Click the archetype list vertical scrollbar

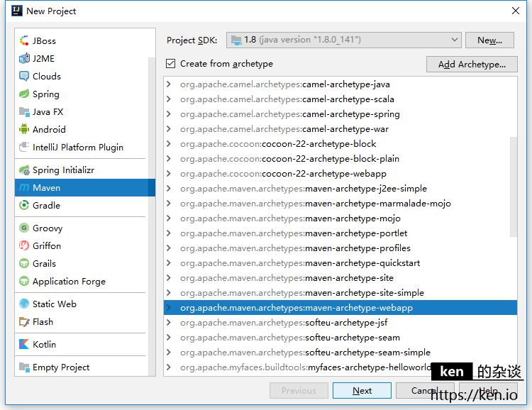point(514,187)
